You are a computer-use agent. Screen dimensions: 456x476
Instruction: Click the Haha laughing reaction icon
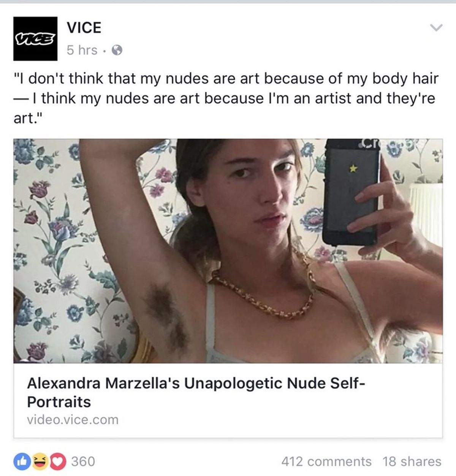[39, 462]
